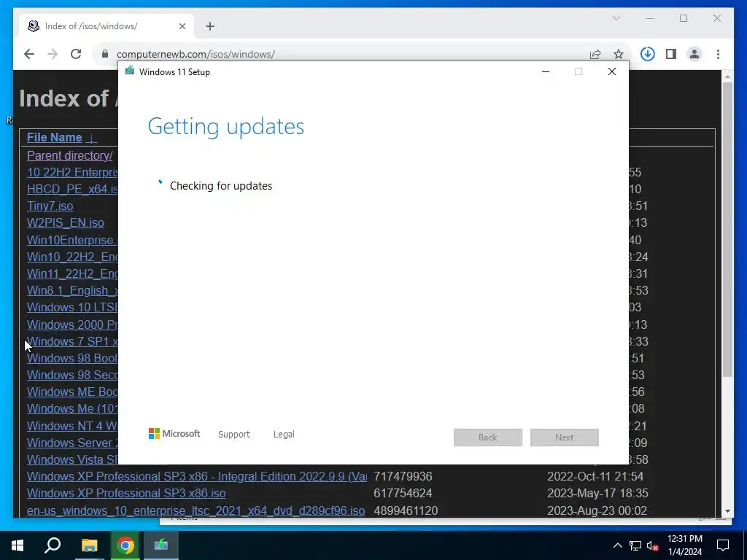
Task: Expand Chrome's tab search chevron
Action: pos(616,18)
